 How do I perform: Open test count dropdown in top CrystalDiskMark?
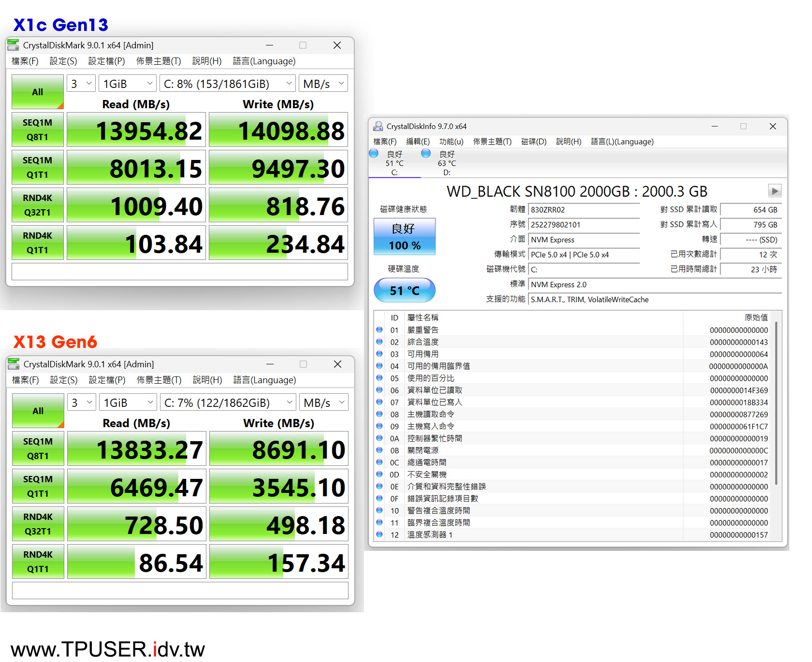[81, 84]
